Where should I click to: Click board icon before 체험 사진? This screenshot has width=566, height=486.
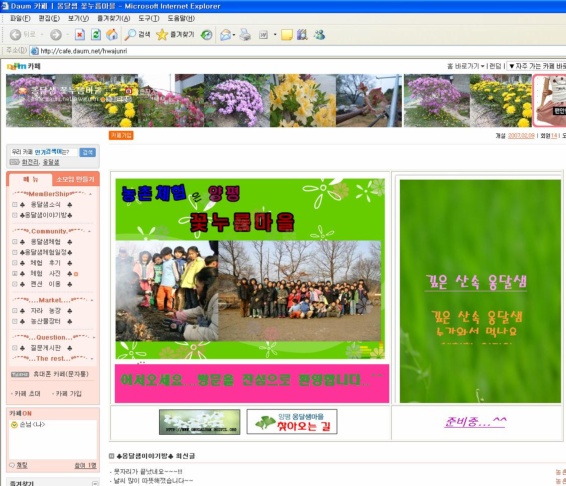click(15, 274)
